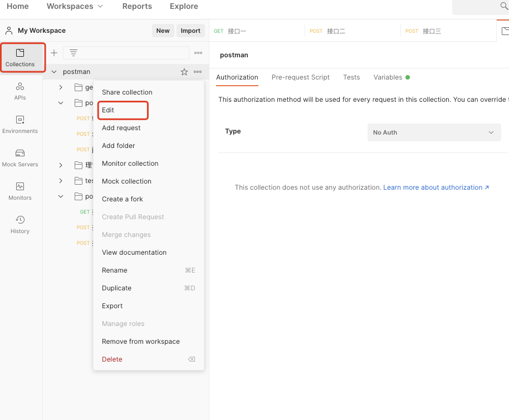509x420 pixels.
Task: Open postman collection three-dot actions menu
Action: (198, 72)
